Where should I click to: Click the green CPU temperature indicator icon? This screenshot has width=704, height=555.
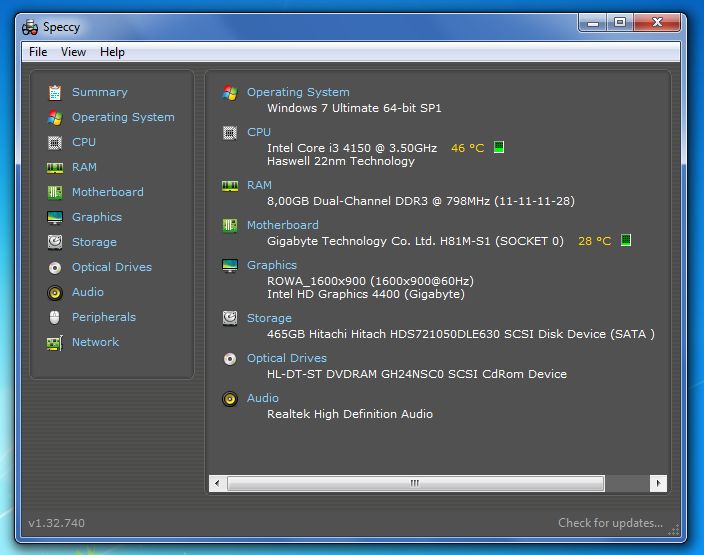coord(499,147)
